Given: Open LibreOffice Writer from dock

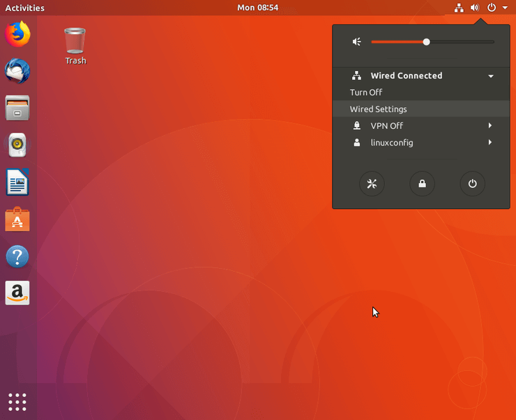Looking at the screenshot, I should pyautogui.click(x=17, y=182).
